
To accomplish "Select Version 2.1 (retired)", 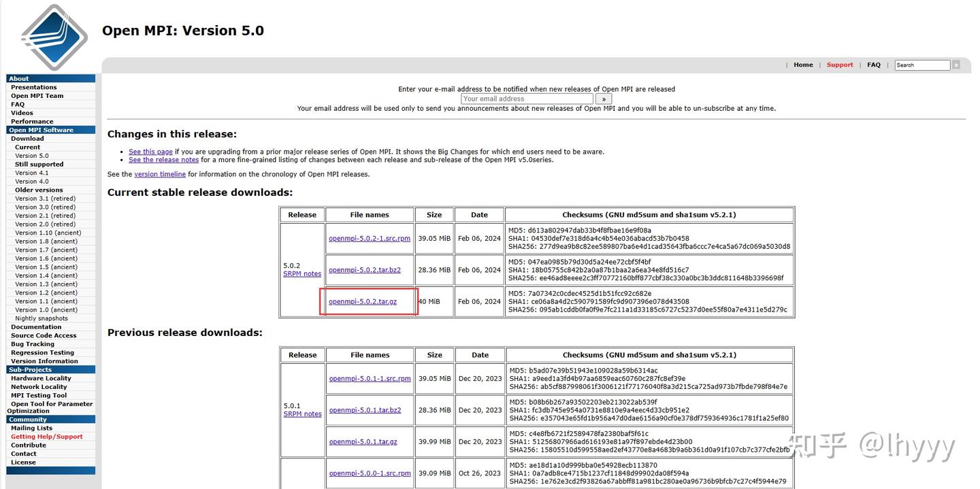I will point(46,216).
